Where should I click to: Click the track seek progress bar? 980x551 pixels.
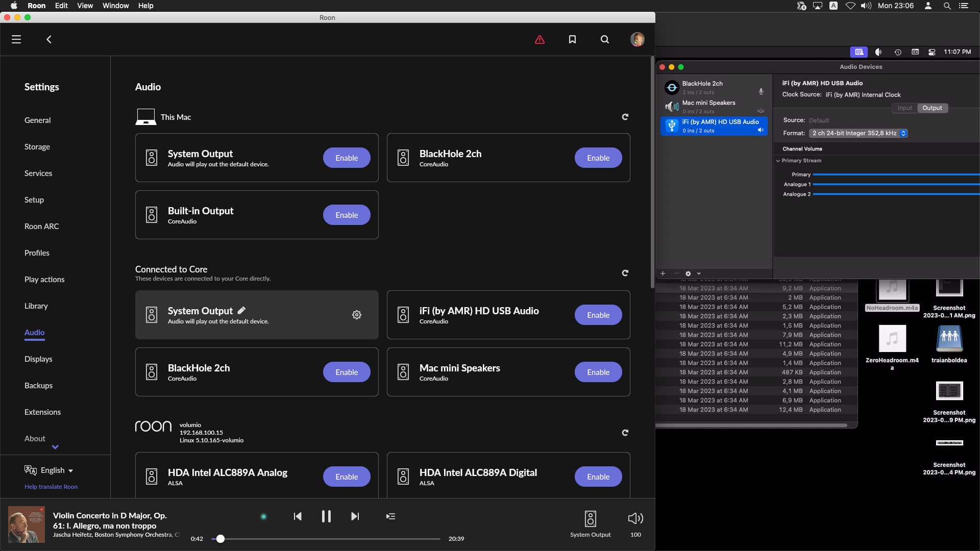(x=326, y=539)
